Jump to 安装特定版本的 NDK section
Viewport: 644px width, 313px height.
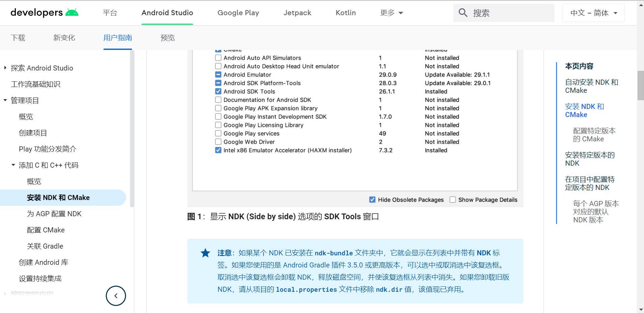(x=590, y=159)
